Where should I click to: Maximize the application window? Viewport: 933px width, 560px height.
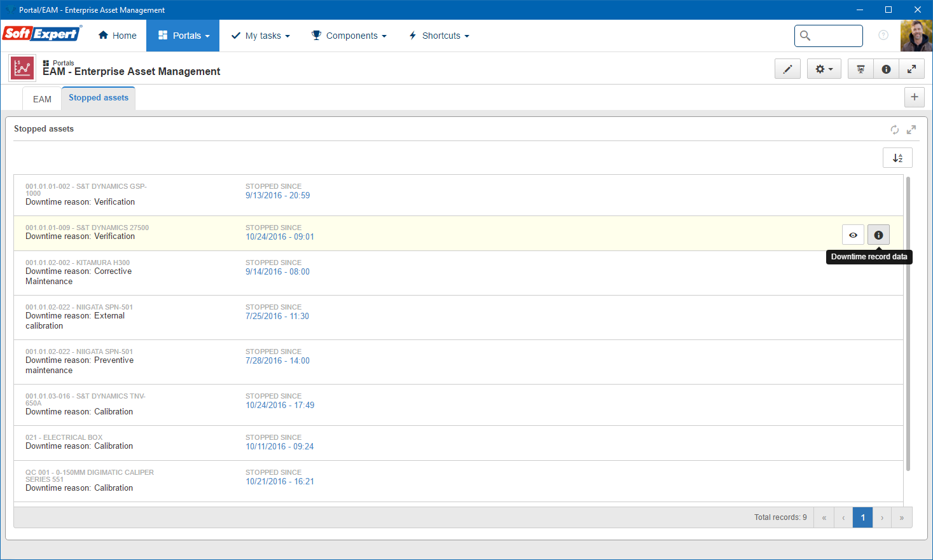click(888, 10)
